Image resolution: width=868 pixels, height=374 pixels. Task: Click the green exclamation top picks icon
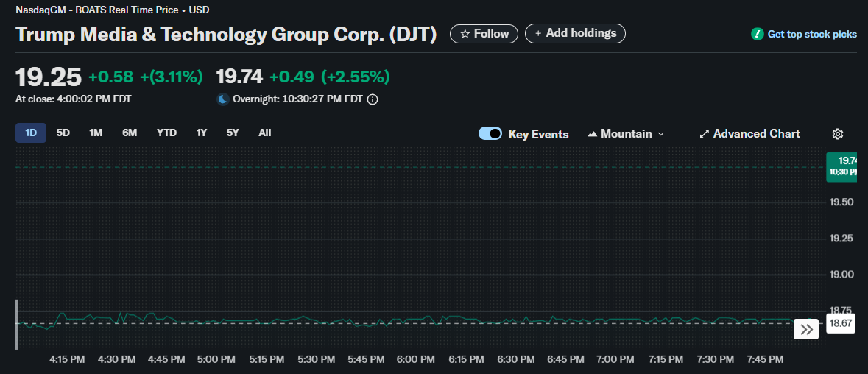[x=757, y=35]
